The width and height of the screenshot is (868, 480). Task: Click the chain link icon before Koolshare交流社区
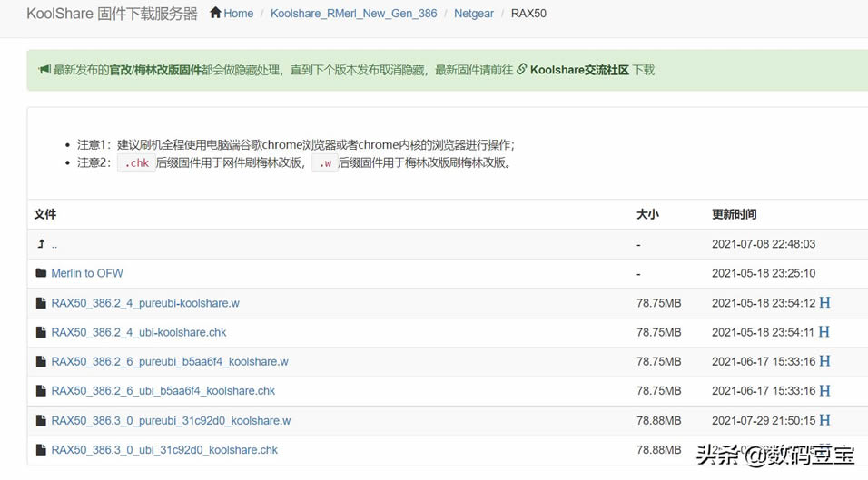[521, 70]
